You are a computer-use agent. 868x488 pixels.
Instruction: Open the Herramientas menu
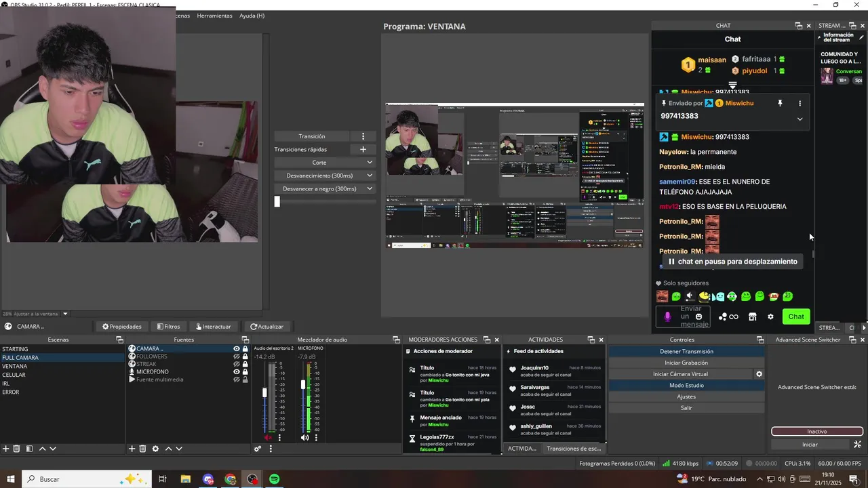pos(214,16)
